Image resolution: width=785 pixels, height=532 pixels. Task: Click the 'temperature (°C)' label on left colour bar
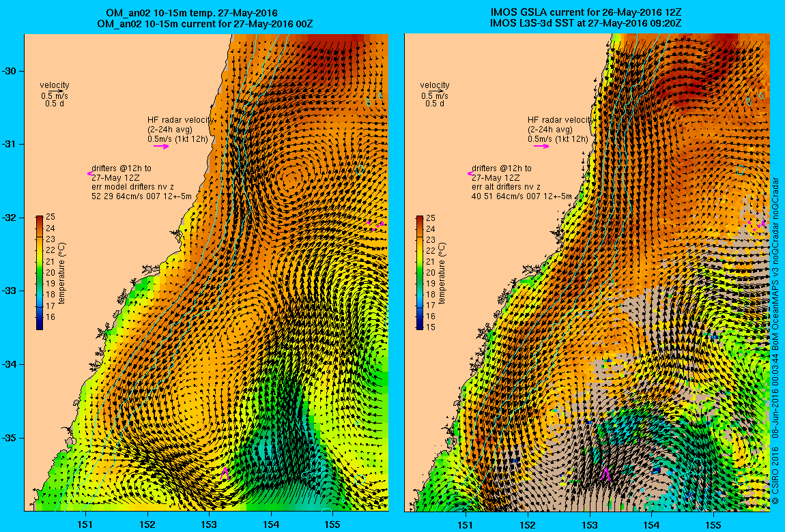[x=61, y=274]
